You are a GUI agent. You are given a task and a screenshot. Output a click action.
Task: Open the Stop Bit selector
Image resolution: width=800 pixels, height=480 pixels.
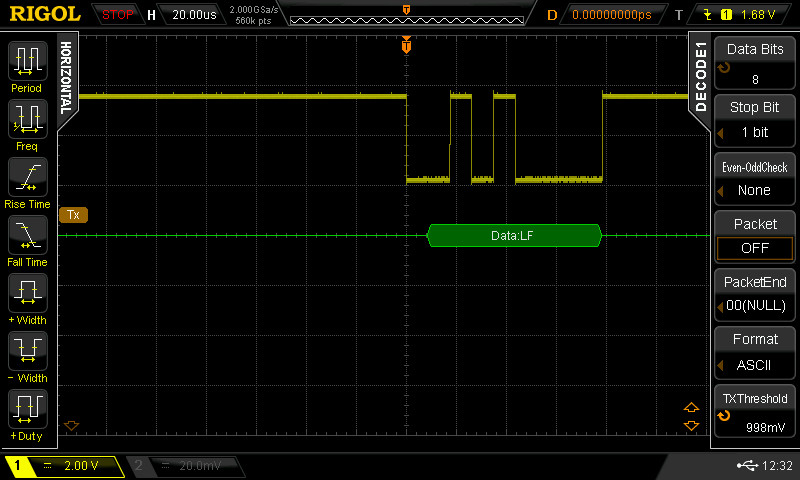coord(755,121)
